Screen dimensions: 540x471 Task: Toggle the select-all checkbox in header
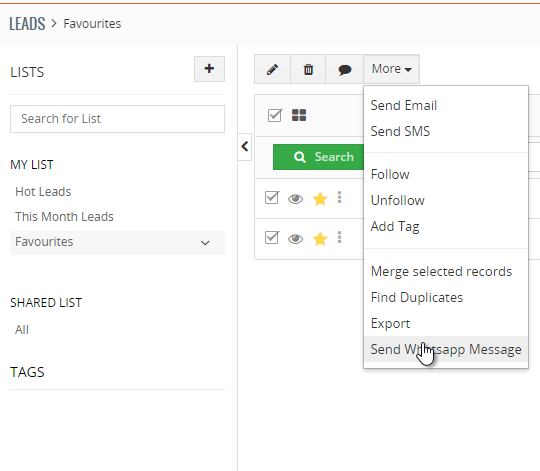(274, 115)
